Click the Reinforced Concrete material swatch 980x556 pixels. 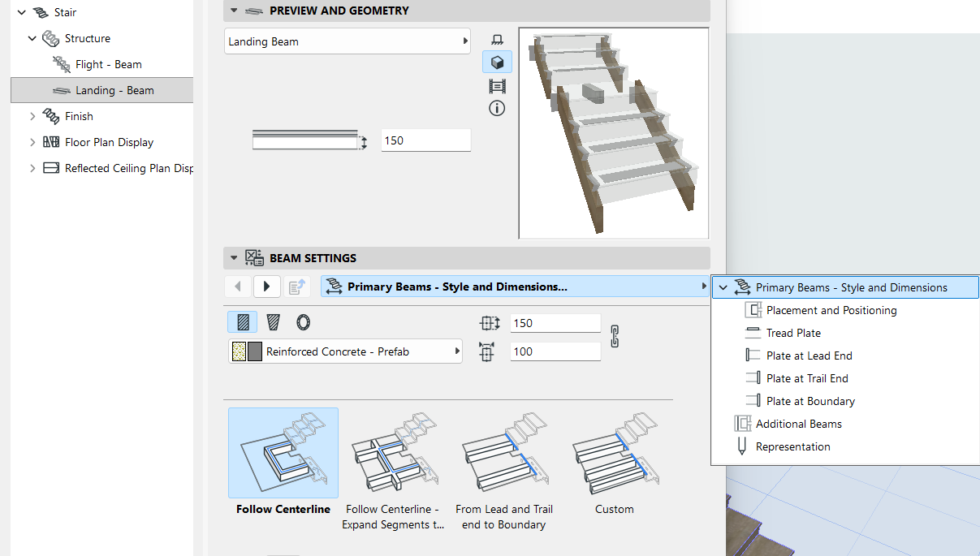point(247,351)
